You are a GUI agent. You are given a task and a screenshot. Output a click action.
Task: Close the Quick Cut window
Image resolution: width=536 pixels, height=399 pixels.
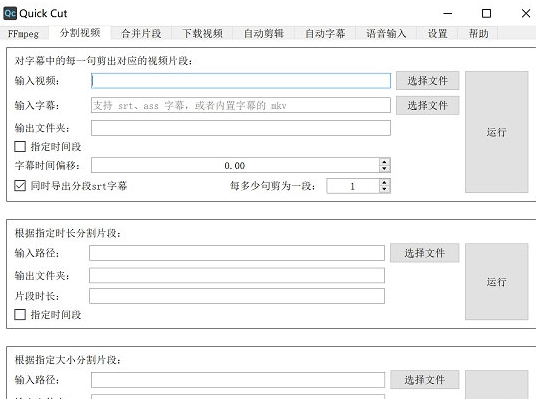point(526,13)
